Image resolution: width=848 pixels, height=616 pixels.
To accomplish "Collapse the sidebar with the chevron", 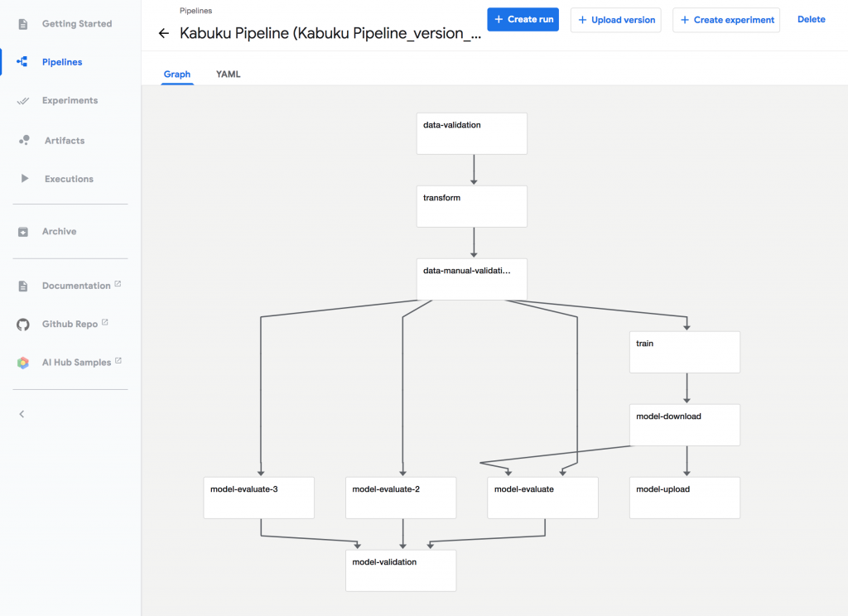I will pos(22,414).
